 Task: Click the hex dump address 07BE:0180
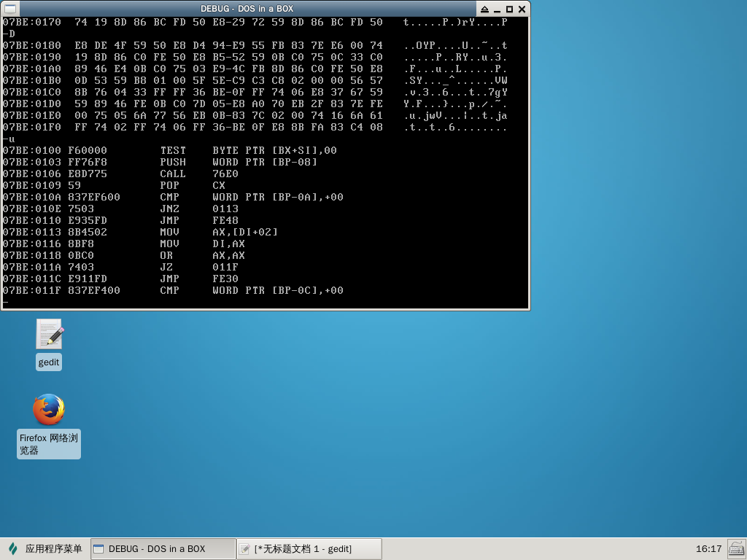[x=32, y=45]
